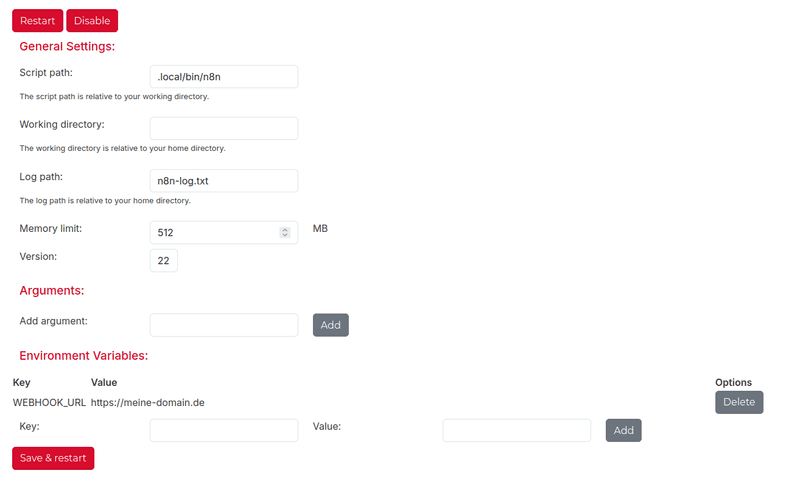Click the Script path input field

[x=224, y=77]
